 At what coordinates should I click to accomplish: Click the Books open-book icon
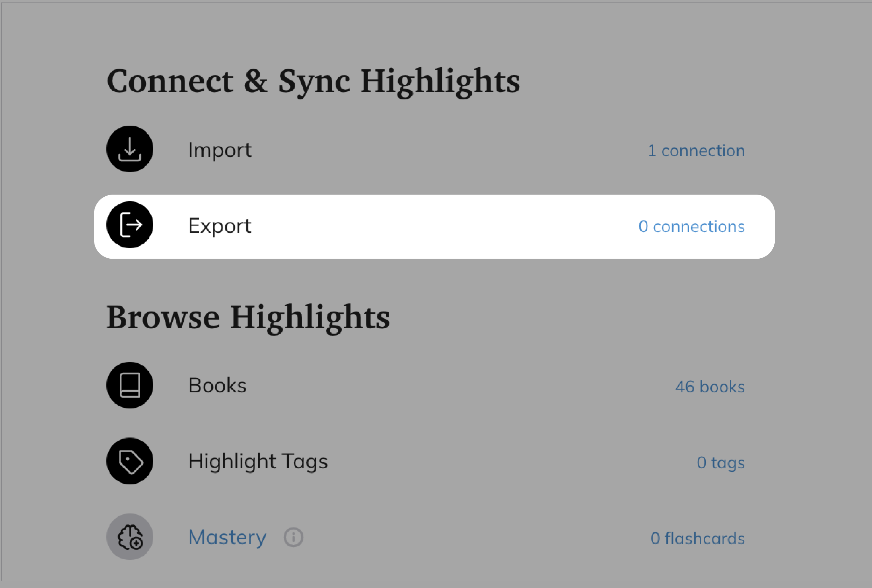(129, 385)
